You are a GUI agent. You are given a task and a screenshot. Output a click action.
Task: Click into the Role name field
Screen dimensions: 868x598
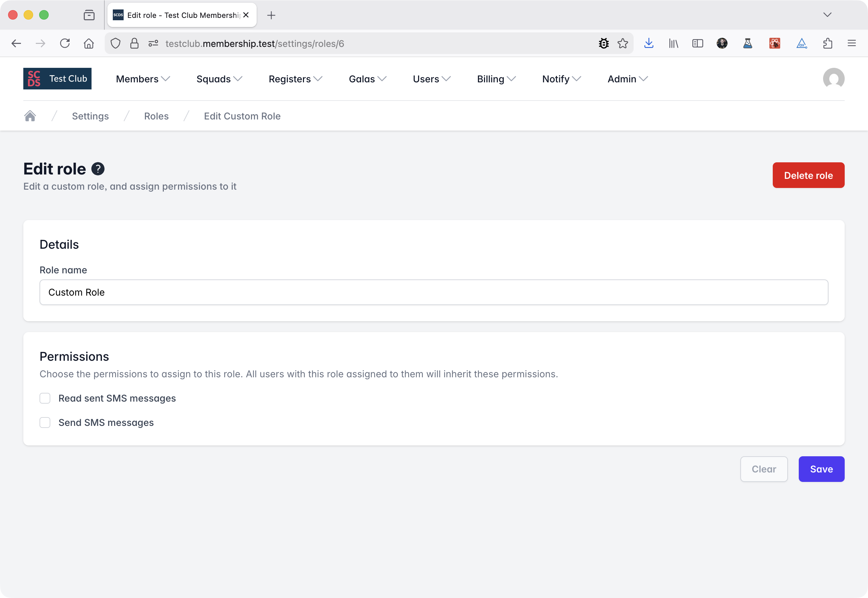pyautogui.click(x=433, y=292)
